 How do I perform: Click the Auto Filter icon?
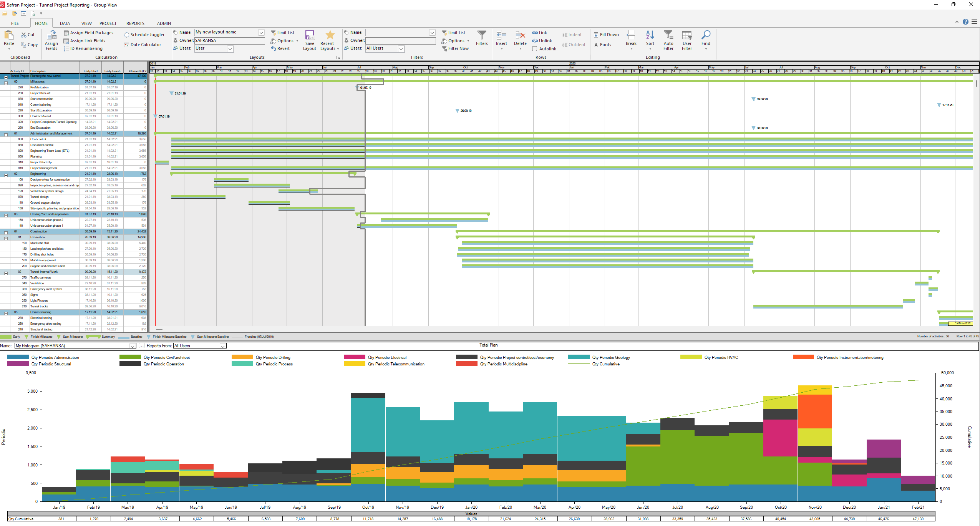(x=668, y=35)
